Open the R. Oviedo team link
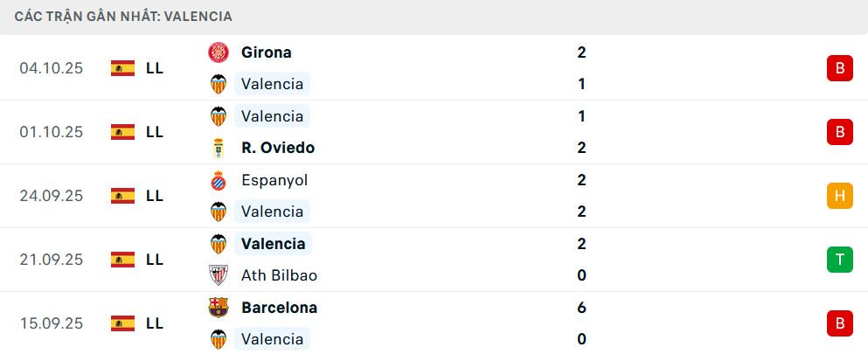 (x=278, y=148)
